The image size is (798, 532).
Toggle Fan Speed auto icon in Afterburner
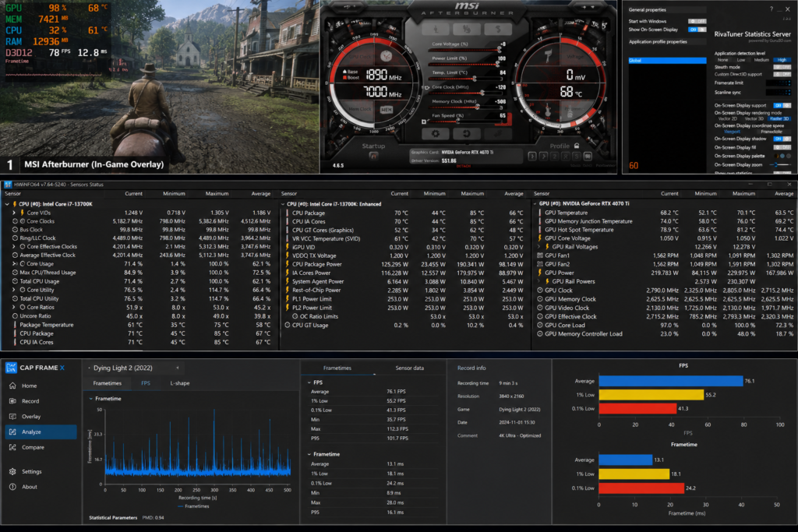424,122
